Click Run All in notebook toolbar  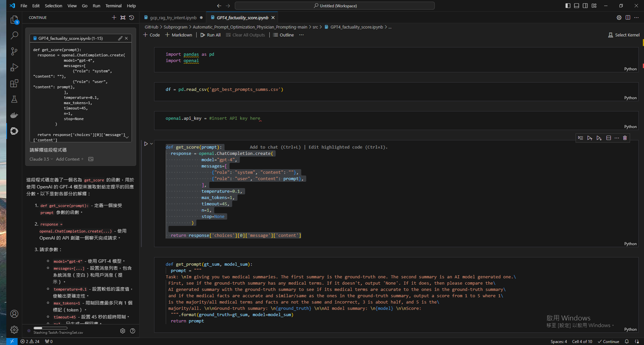[x=210, y=35]
